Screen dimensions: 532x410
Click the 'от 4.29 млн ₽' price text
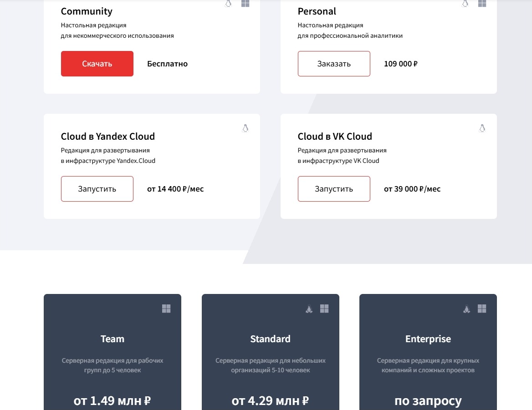coord(270,401)
